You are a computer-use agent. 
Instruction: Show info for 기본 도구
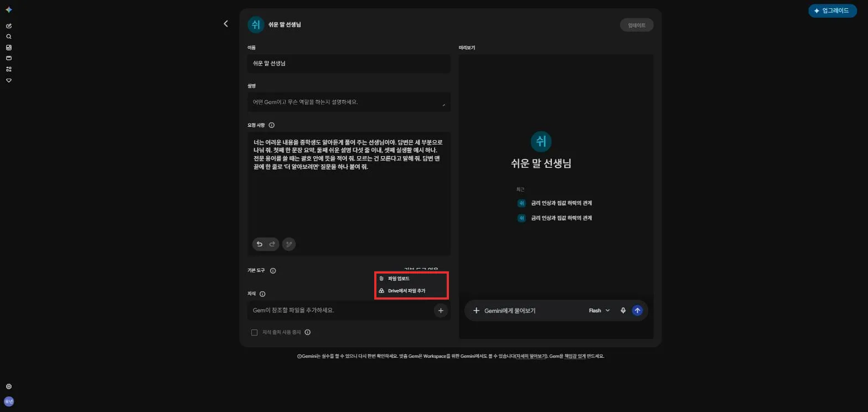tap(273, 271)
